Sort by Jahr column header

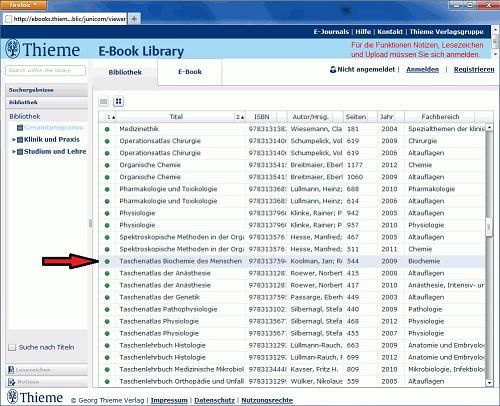click(387, 117)
